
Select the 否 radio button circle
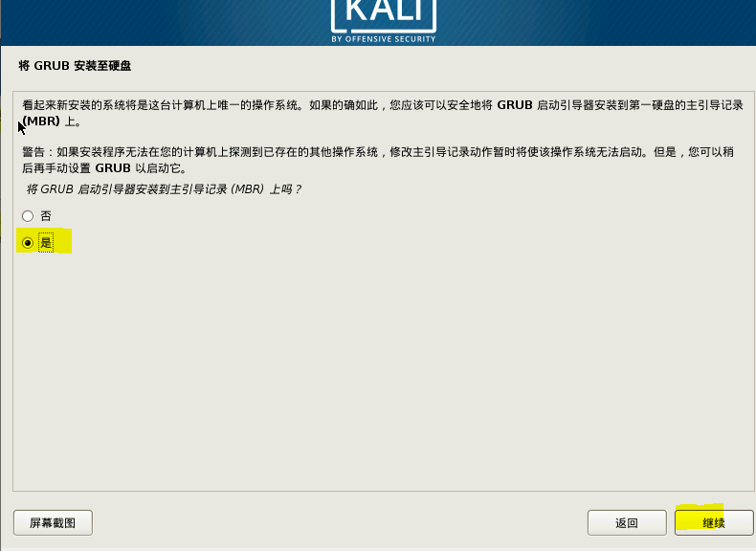click(28, 216)
